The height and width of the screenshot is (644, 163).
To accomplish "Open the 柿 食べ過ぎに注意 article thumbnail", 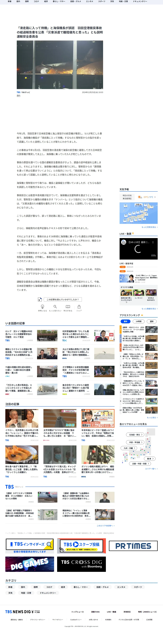I will pyautogui.click(x=22, y=455).
